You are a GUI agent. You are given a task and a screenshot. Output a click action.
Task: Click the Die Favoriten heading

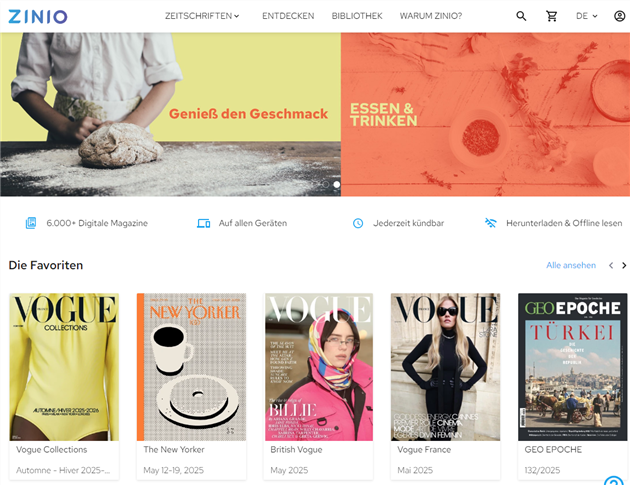pyautogui.click(x=46, y=265)
